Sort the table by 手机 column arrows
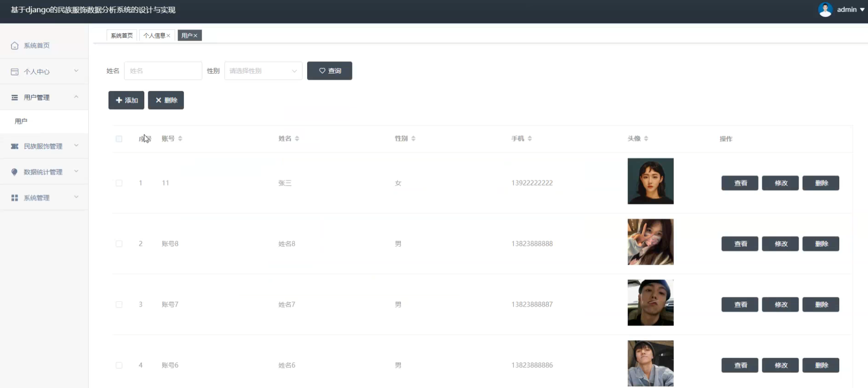The width and height of the screenshot is (868, 388). (x=530, y=139)
